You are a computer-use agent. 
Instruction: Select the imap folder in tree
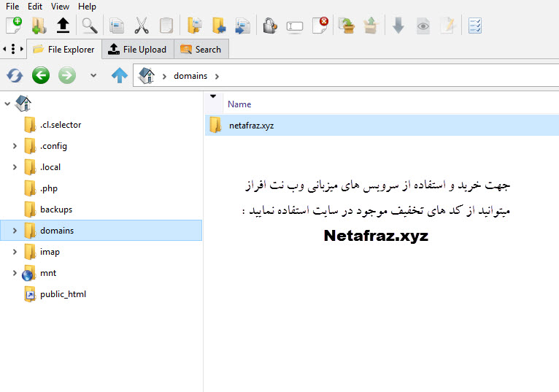(x=50, y=252)
